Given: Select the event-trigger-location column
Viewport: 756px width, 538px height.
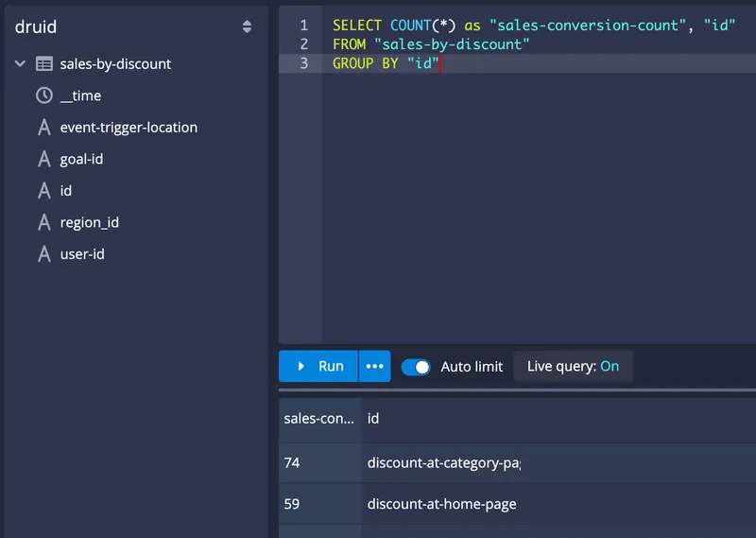Looking at the screenshot, I should click(129, 128).
